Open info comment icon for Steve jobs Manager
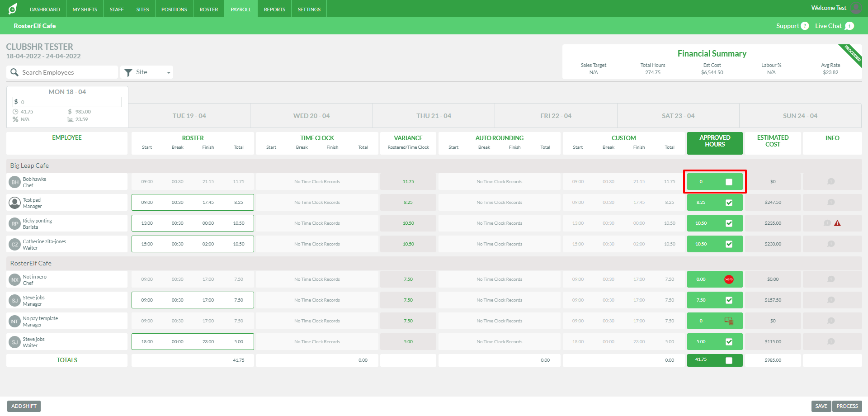Viewport: 868px width, 416px height. pos(831,300)
